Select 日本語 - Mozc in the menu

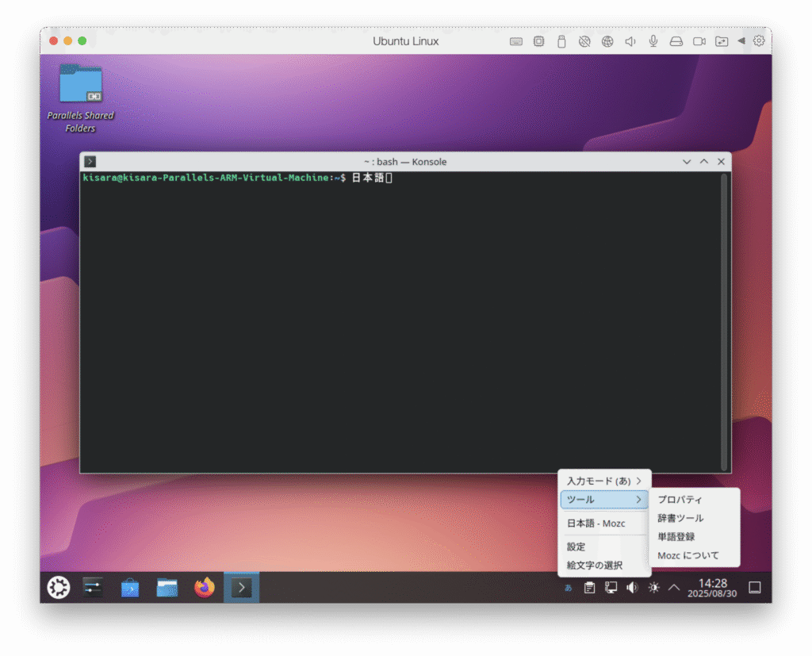click(603, 524)
